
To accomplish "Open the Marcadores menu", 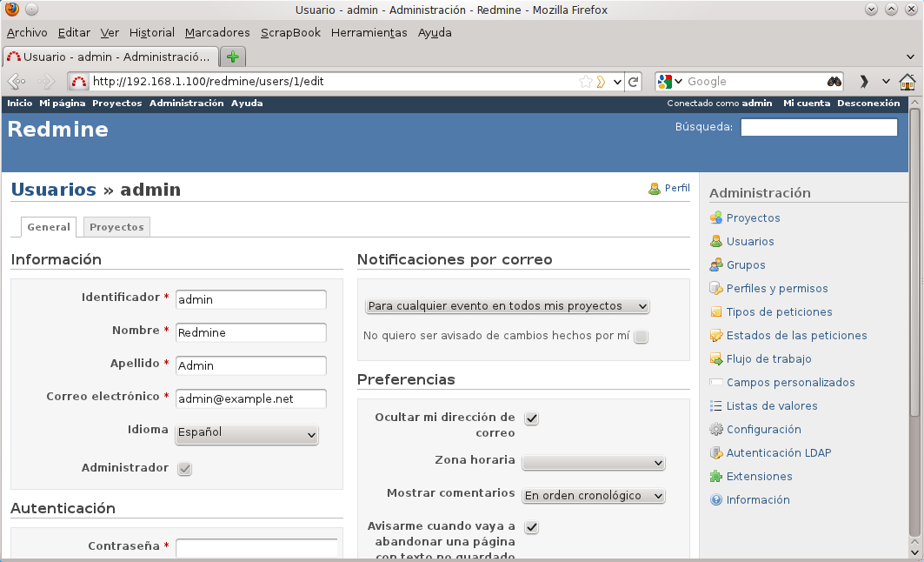I will point(217,32).
